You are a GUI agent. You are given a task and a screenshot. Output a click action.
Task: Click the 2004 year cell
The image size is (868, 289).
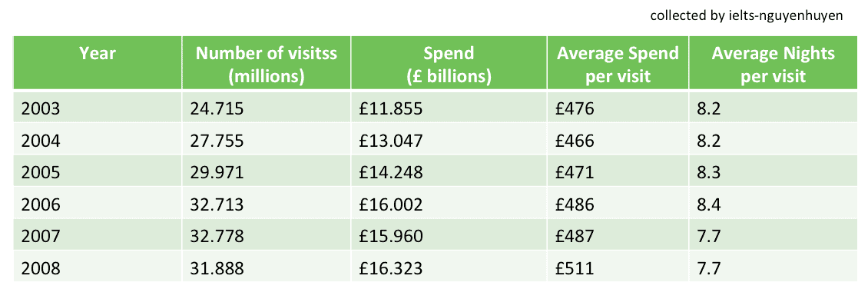(98, 140)
